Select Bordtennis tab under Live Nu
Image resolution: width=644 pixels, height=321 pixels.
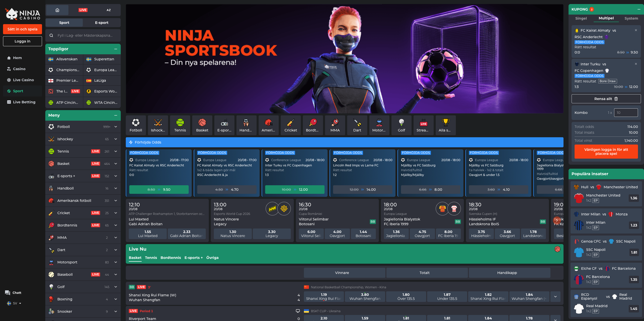(x=171, y=258)
